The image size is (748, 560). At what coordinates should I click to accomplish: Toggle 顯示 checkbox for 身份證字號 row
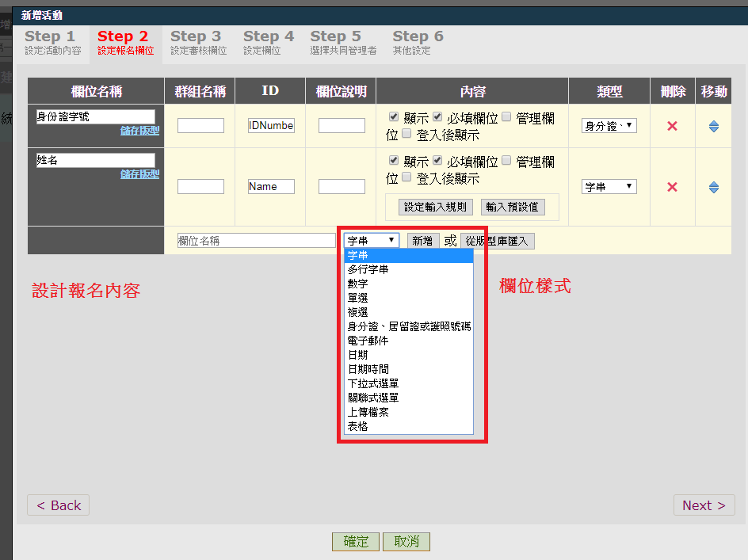[x=394, y=117]
